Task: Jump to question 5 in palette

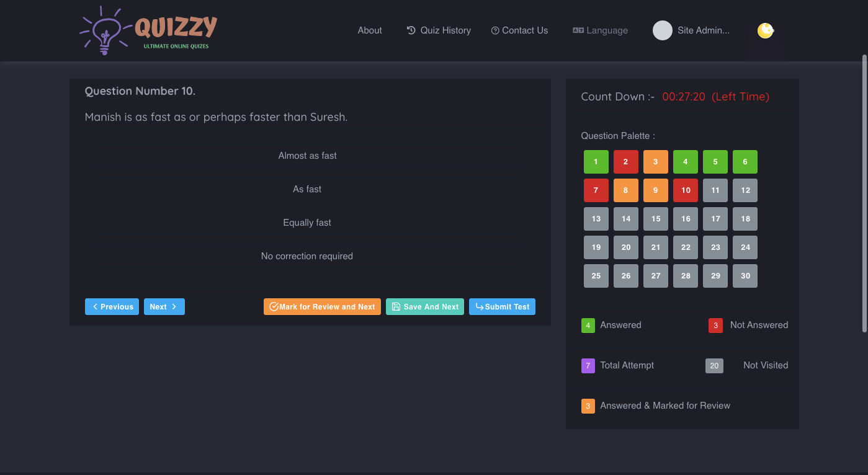Action: pyautogui.click(x=715, y=162)
